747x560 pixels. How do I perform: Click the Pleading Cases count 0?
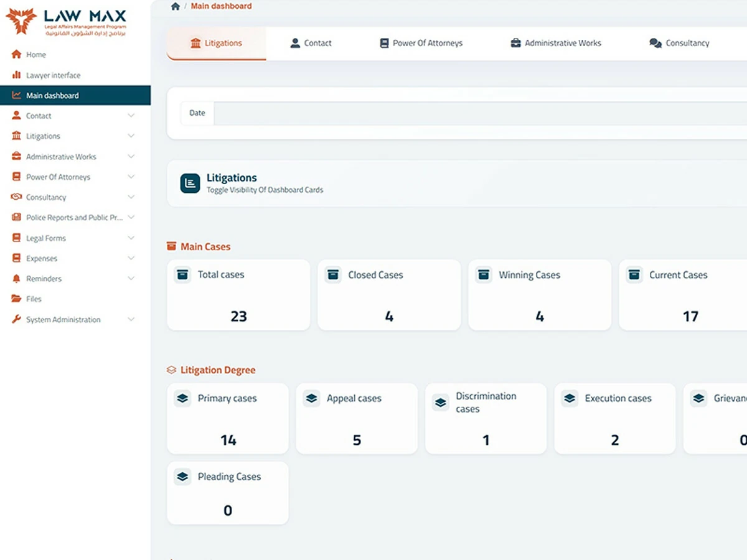click(228, 511)
